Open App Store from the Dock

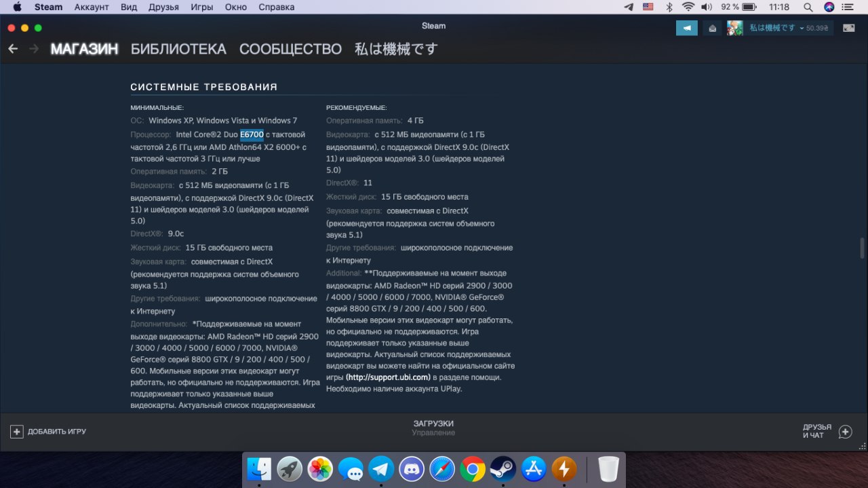[534, 469]
